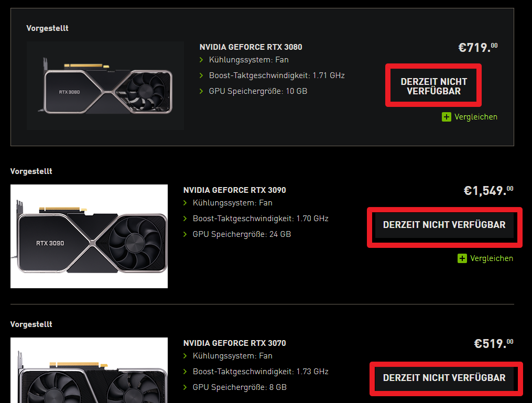The image size is (532, 403).
Task: Click the green plus icon for RTX 3080 compare
Action: tap(446, 117)
